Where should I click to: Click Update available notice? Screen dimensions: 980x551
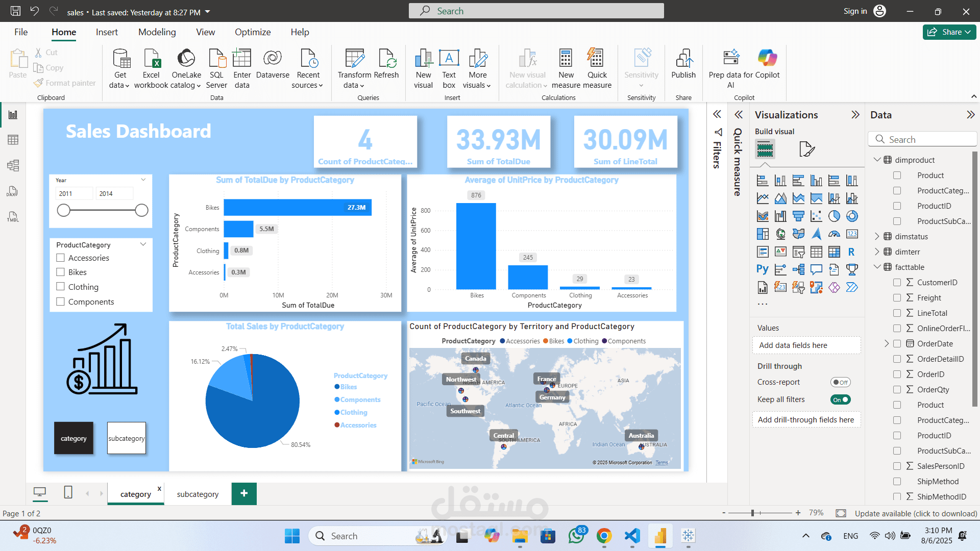[x=916, y=513]
